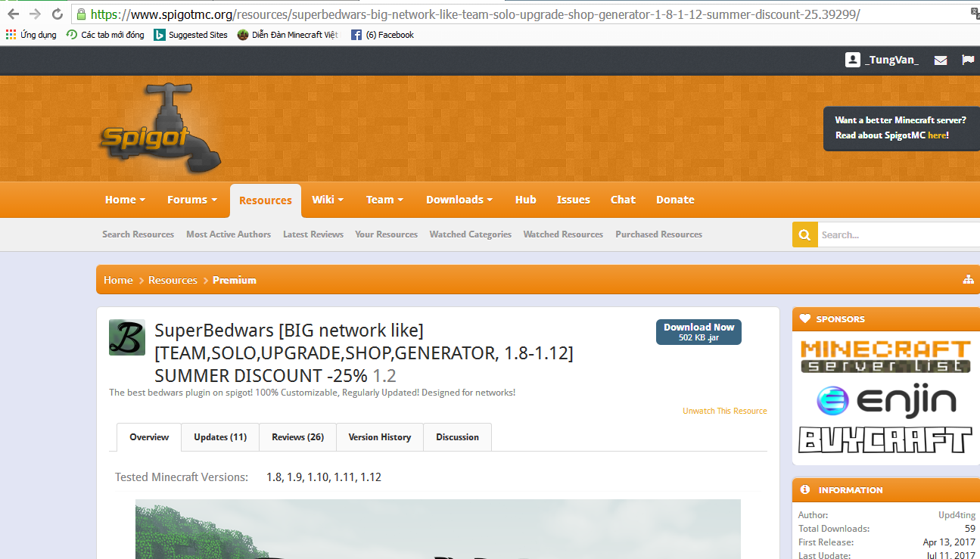980x559 pixels.
Task: Open Most Active Authors link
Action: (x=229, y=234)
